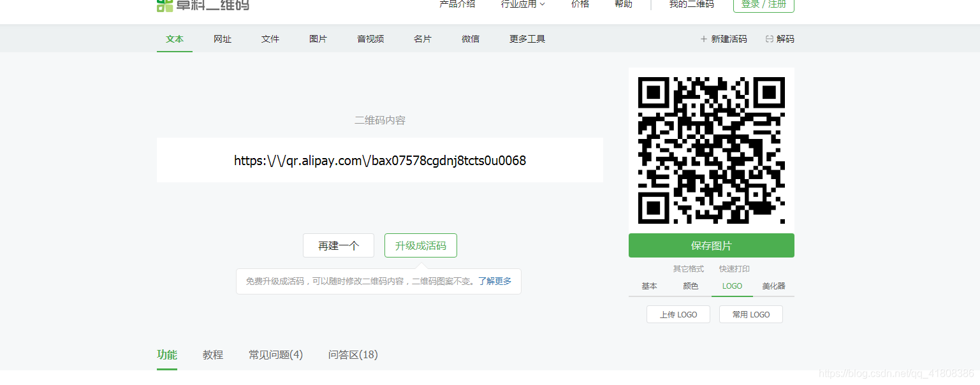The image size is (980, 385).
Task: Click the 升级成活码 button
Action: click(x=421, y=245)
